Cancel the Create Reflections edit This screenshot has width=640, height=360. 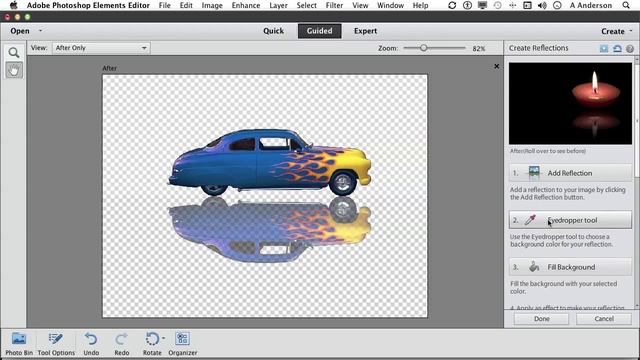pos(604,319)
